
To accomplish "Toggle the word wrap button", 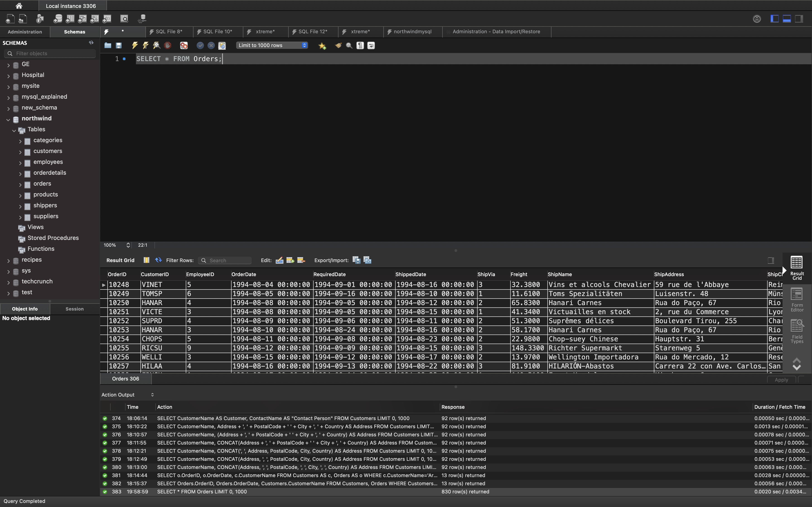I will pyautogui.click(x=371, y=45).
